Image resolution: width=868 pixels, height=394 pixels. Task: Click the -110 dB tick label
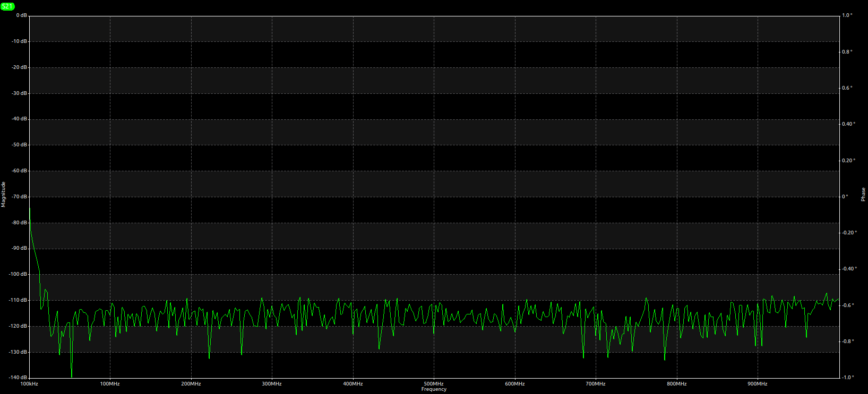[x=19, y=300]
